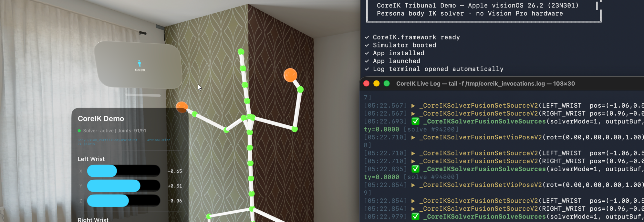Click the CoreIK Demo panel heading

[101, 119]
